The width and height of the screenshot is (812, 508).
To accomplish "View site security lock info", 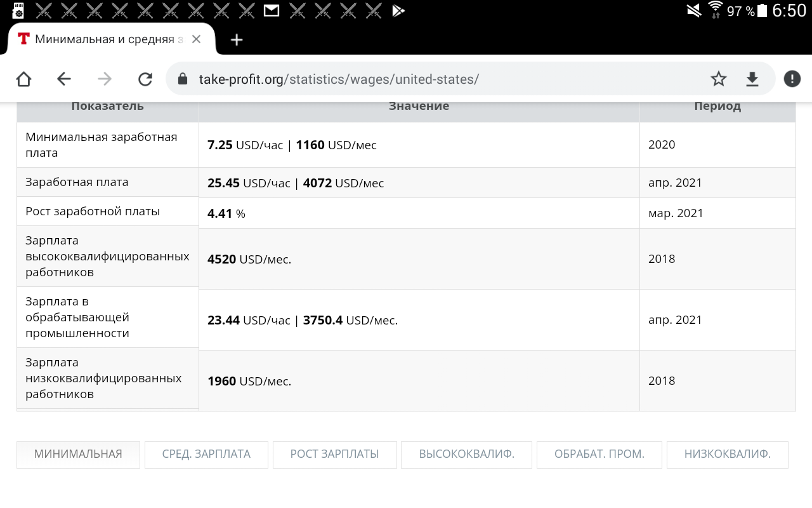I will click(183, 79).
